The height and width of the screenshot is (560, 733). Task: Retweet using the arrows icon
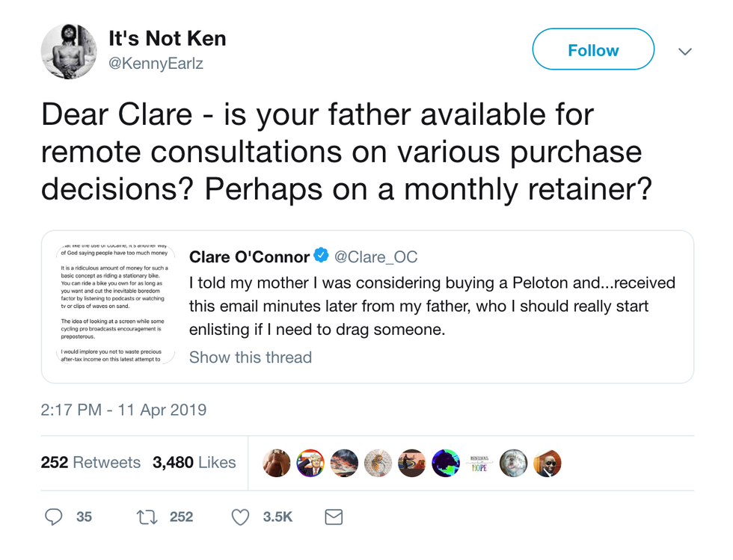[x=146, y=517]
